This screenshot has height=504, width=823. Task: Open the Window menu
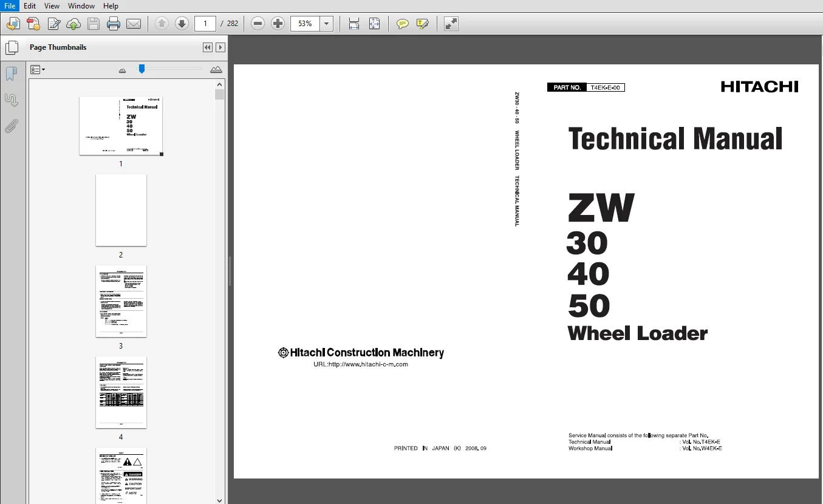coord(81,6)
